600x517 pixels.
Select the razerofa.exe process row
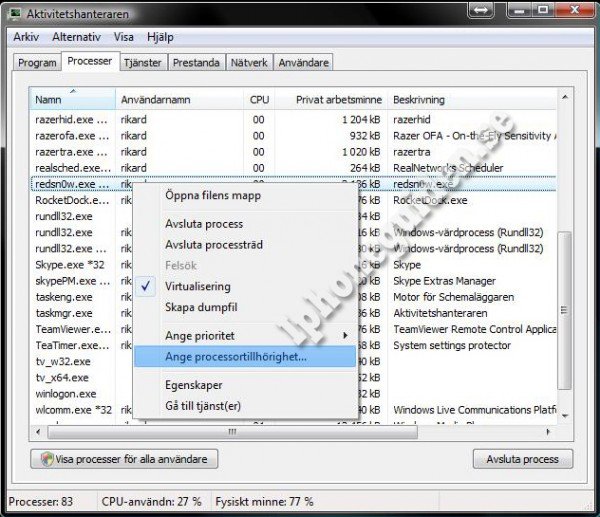point(293,136)
